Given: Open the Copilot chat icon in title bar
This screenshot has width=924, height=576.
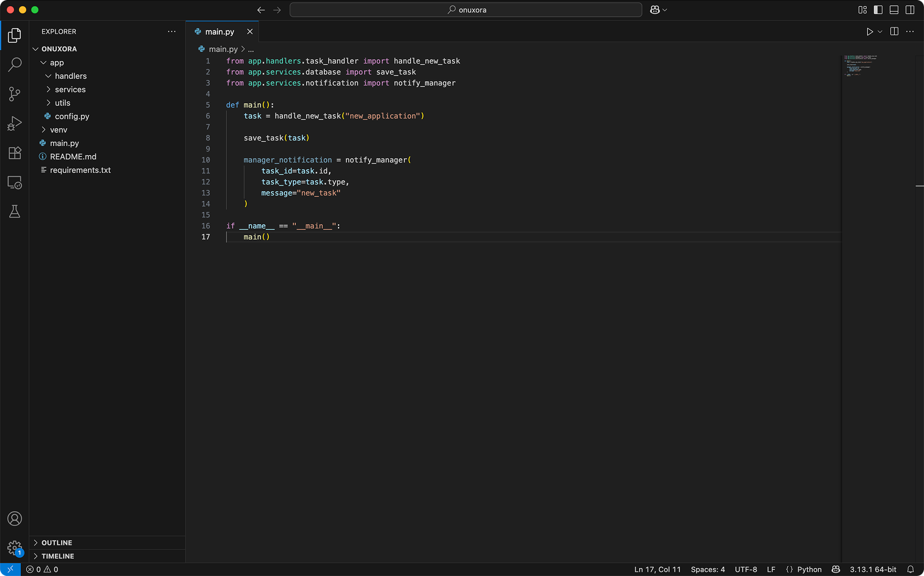Looking at the screenshot, I should (x=655, y=10).
